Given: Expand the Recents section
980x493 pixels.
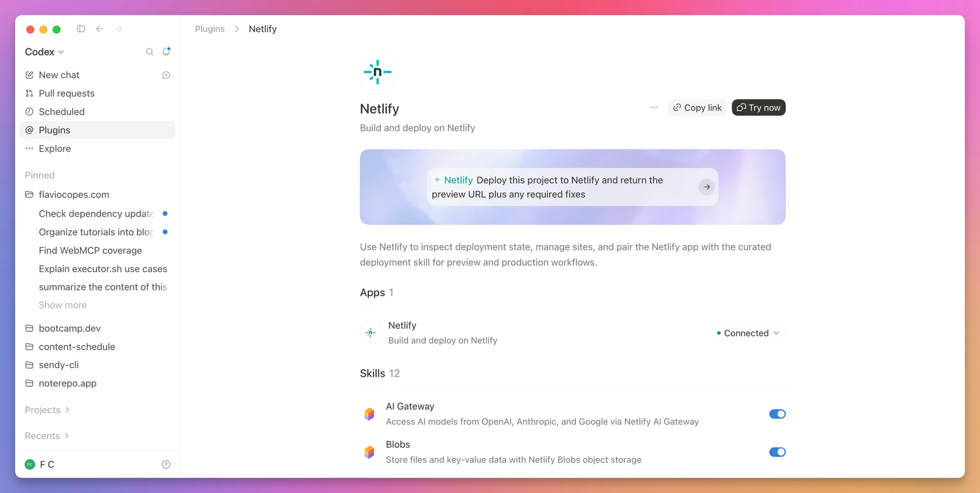Looking at the screenshot, I should pos(47,436).
